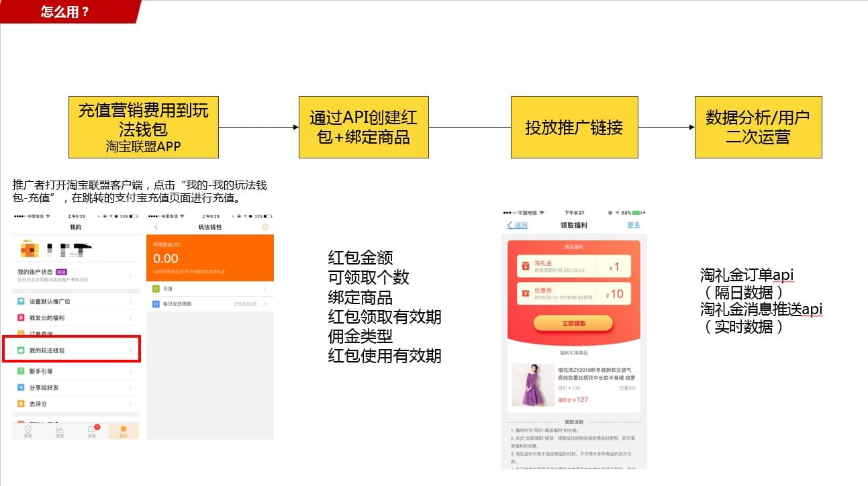This screenshot has width=868, height=486.
Task: Tap 返回 on the 领取福利 screen
Action: coord(517,226)
